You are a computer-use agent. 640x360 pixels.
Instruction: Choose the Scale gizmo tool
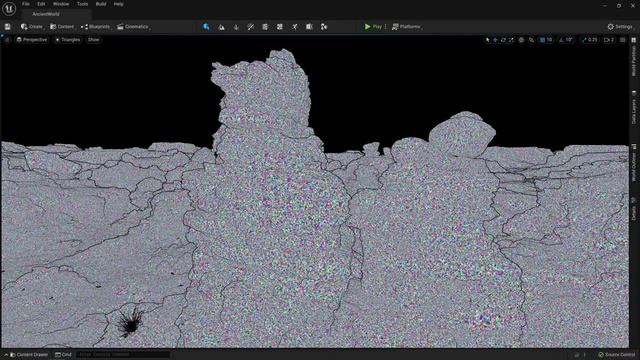pyautogui.click(x=511, y=40)
